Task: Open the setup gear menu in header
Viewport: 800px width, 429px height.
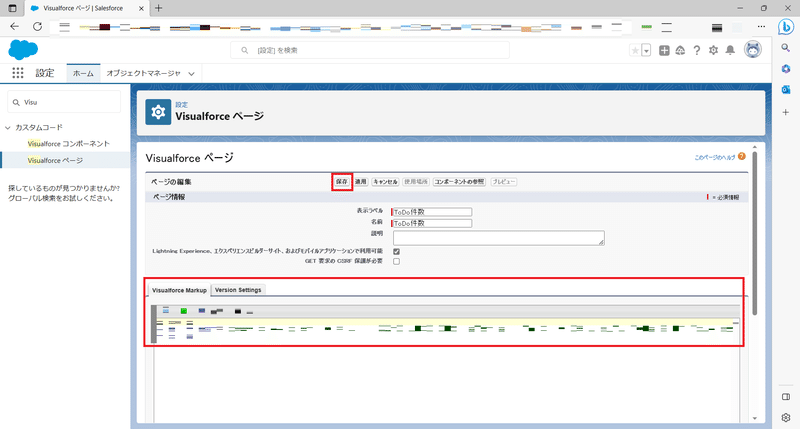Action: [x=713, y=50]
